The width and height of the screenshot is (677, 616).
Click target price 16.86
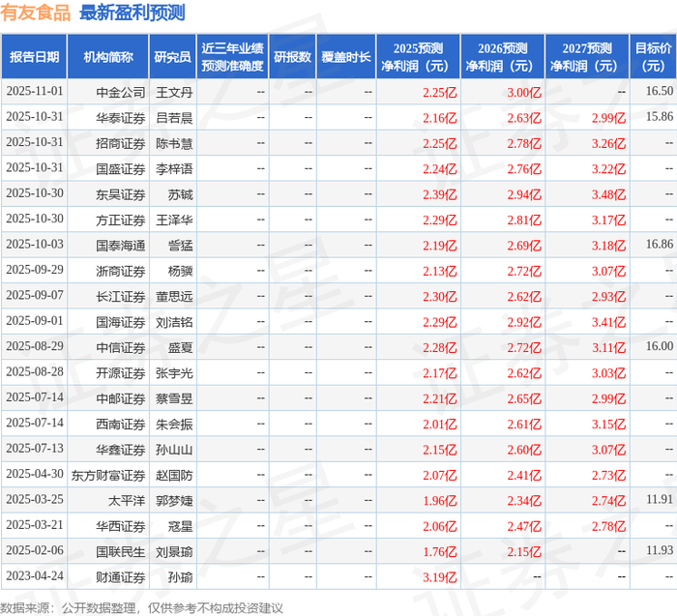[660, 245]
